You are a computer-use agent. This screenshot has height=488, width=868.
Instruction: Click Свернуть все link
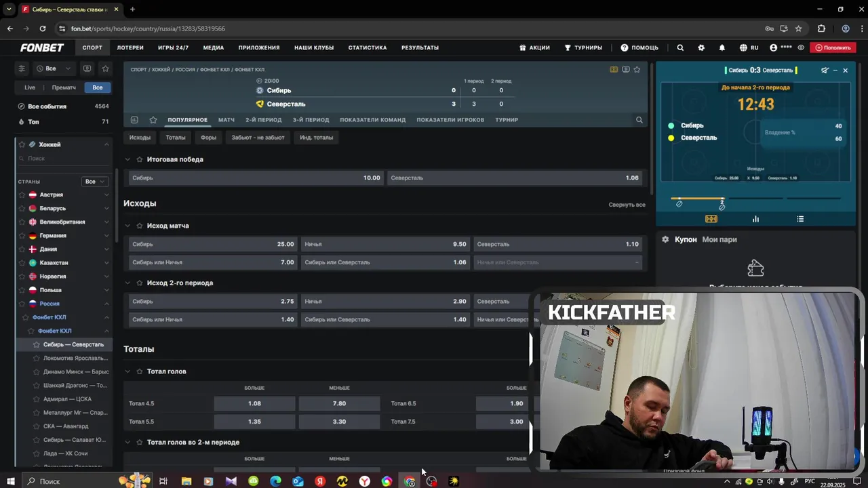(x=627, y=205)
